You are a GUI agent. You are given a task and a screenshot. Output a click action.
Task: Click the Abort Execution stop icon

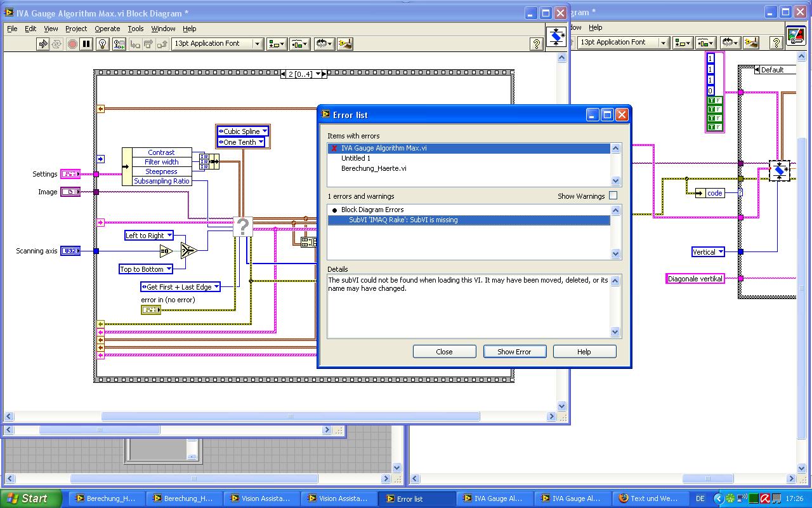click(72, 44)
